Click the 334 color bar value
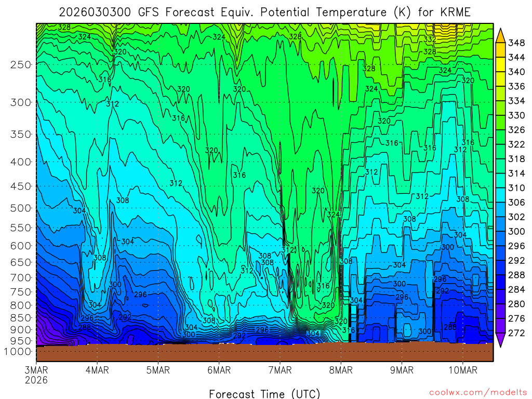Viewport: 532px width, 399px height. [x=516, y=101]
